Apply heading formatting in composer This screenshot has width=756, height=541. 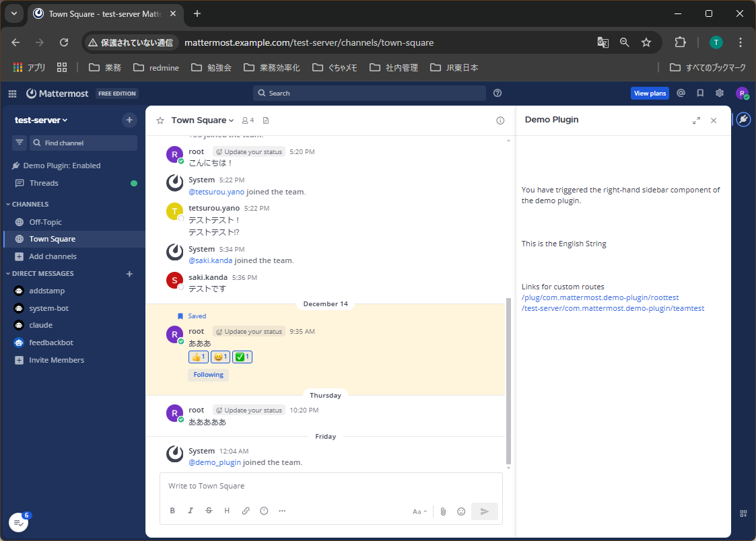coord(227,511)
